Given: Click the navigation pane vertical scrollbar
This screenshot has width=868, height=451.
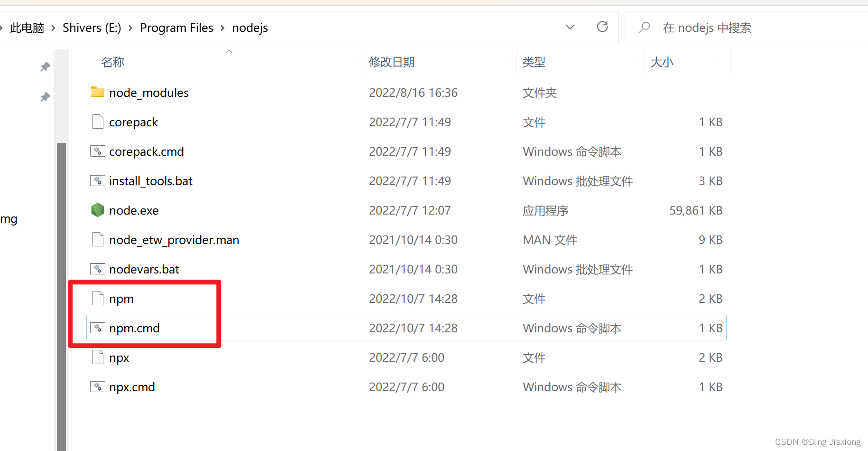Looking at the screenshot, I should coord(61,297).
